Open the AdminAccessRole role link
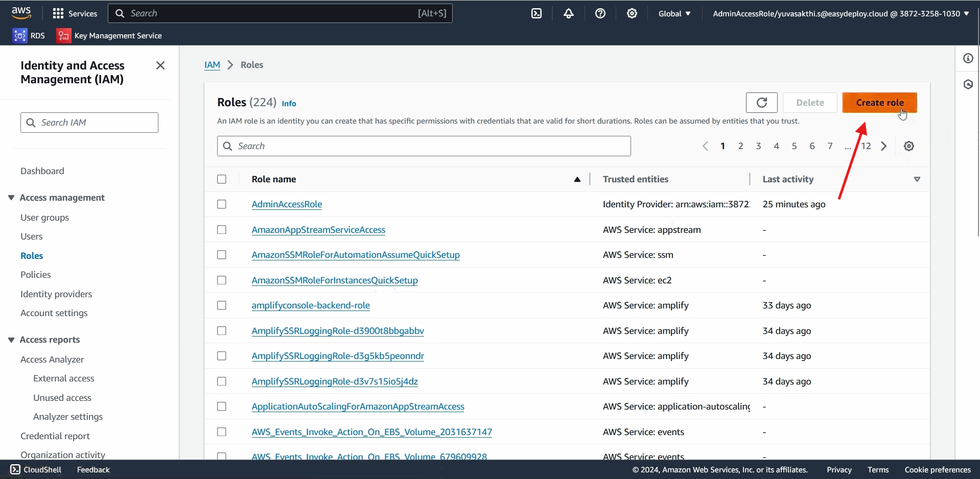This screenshot has height=479, width=980. [287, 204]
